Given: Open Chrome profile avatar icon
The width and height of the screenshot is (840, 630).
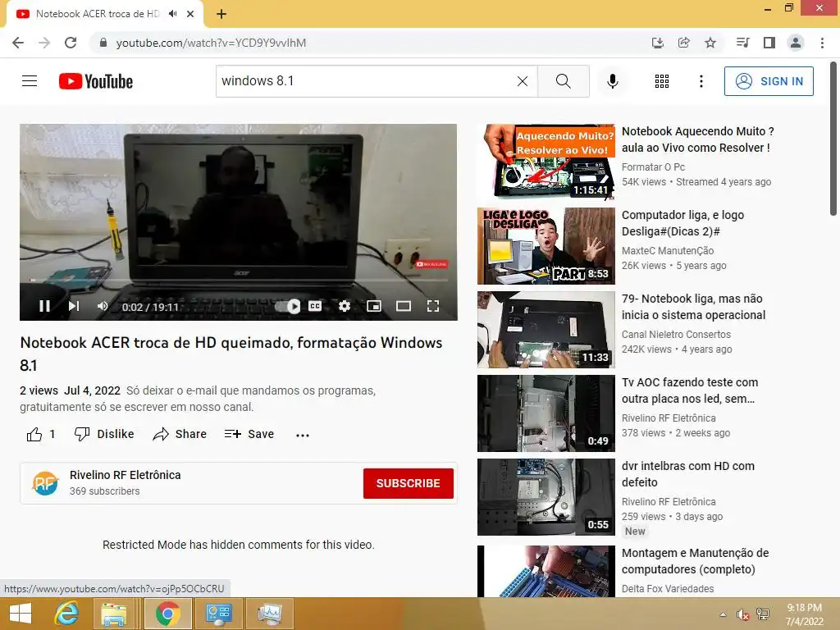Looking at the screenshot, I should click(796, 43).
